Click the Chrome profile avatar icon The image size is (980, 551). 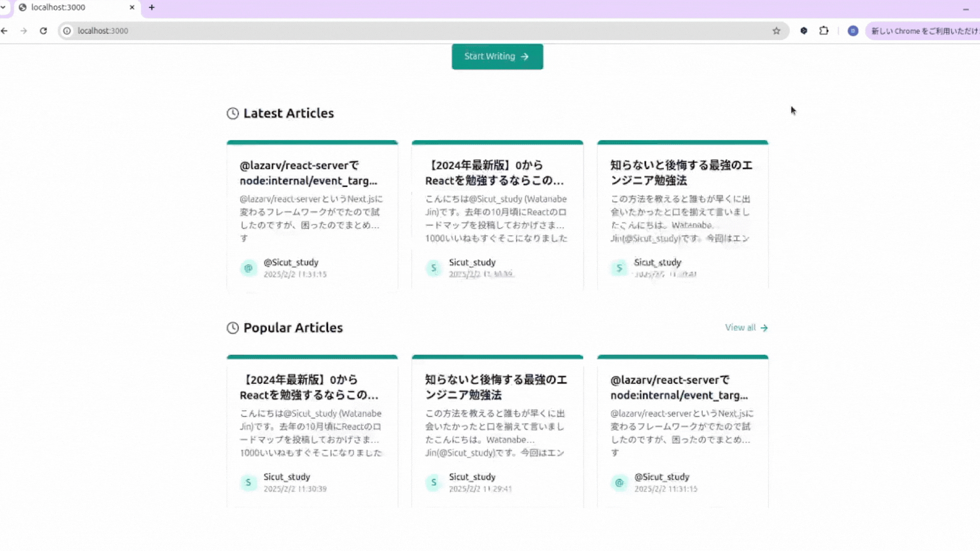pyautogui.click(x=853, y=31)
